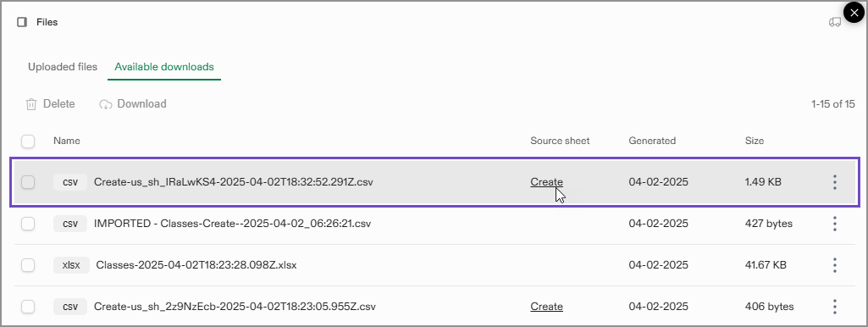Close the Files dialog with the X button
868x327 pixels.
pyautogui.click(x=854, y=12)
